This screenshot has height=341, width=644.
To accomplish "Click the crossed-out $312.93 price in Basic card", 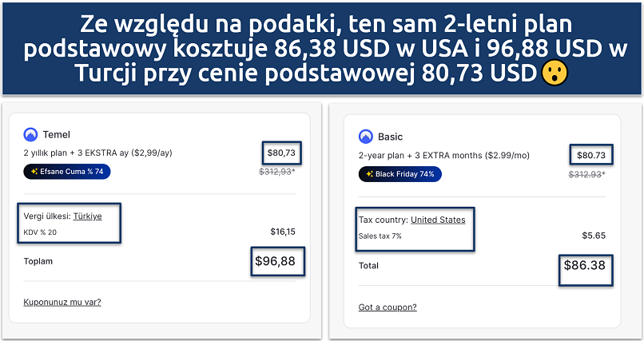I will [586, 173].
